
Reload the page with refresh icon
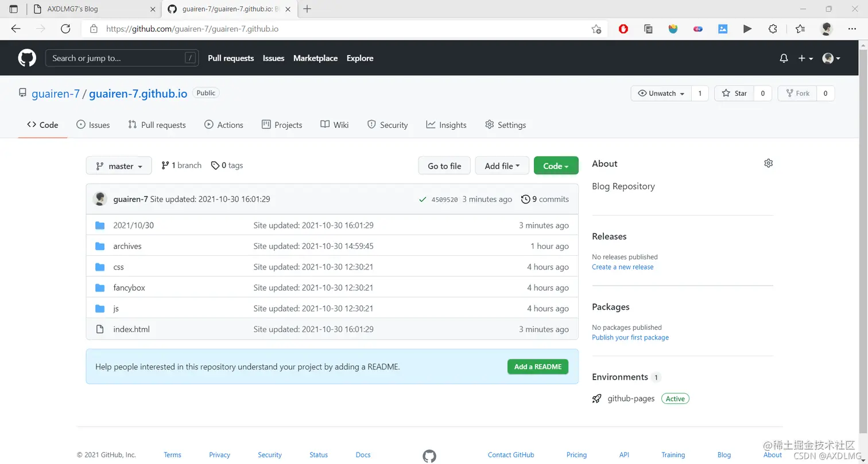(65, 29)
